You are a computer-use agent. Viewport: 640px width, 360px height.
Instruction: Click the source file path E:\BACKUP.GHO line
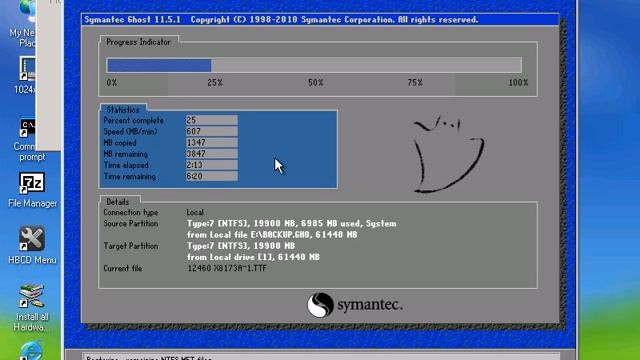coord(272,235)
